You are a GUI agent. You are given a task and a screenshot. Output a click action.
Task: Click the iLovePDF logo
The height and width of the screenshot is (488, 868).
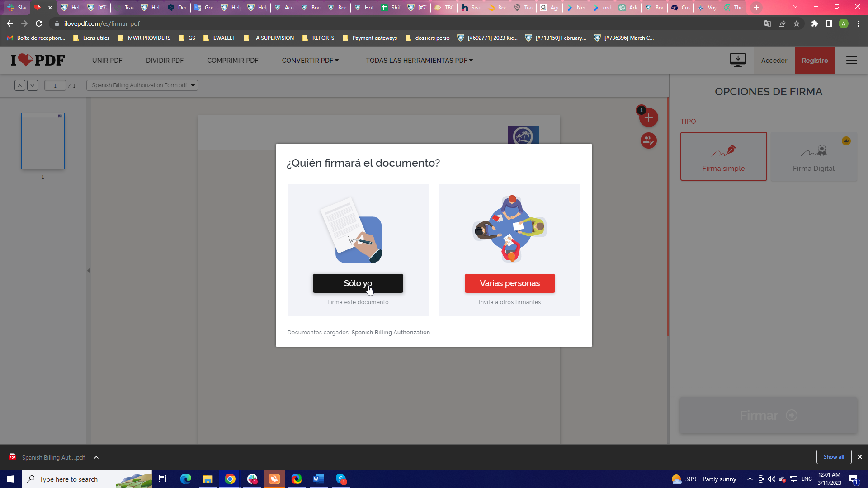(38, 60)
